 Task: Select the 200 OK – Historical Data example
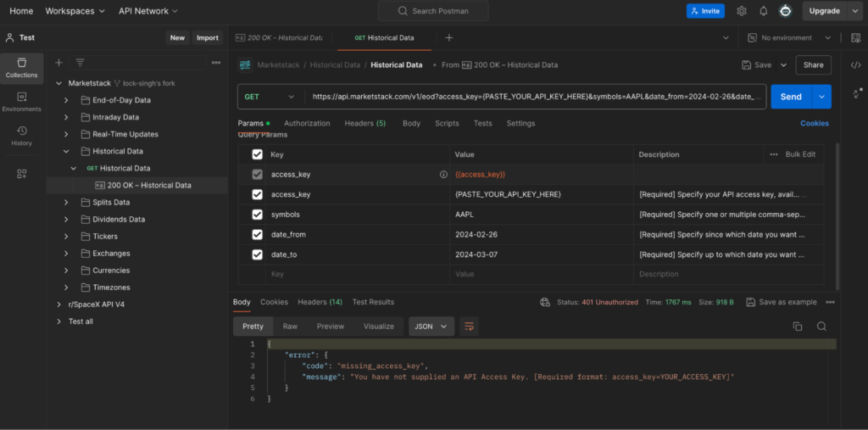coord(143,185)
